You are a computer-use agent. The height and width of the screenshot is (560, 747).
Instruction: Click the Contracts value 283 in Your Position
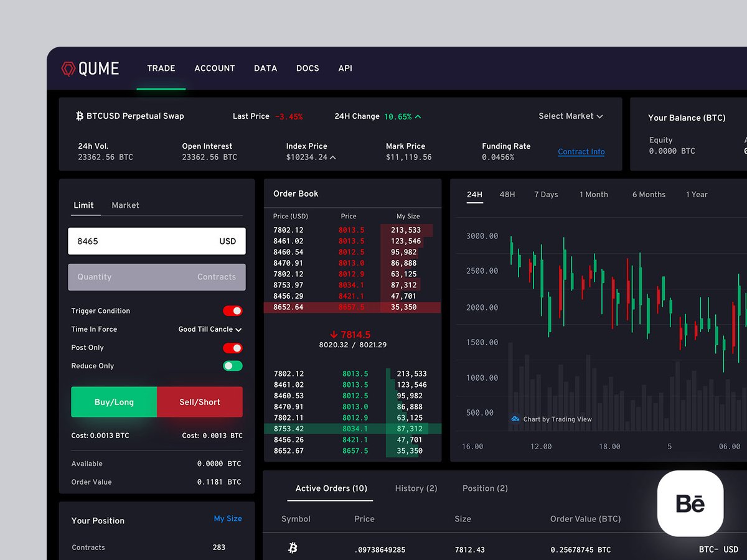[218, 548]
